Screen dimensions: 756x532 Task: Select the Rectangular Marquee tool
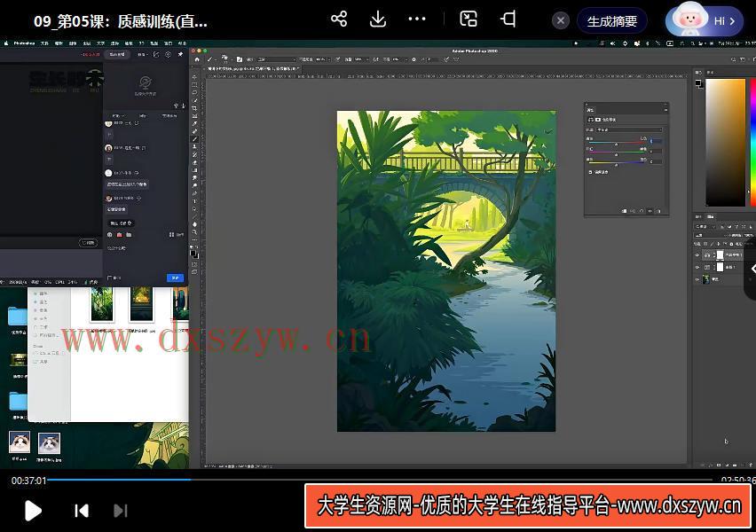[194, 84]
